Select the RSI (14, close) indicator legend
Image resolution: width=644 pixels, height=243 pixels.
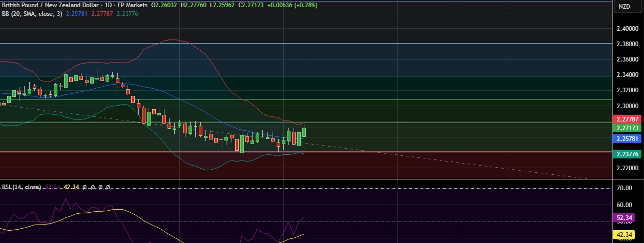(x=22, y=187)
